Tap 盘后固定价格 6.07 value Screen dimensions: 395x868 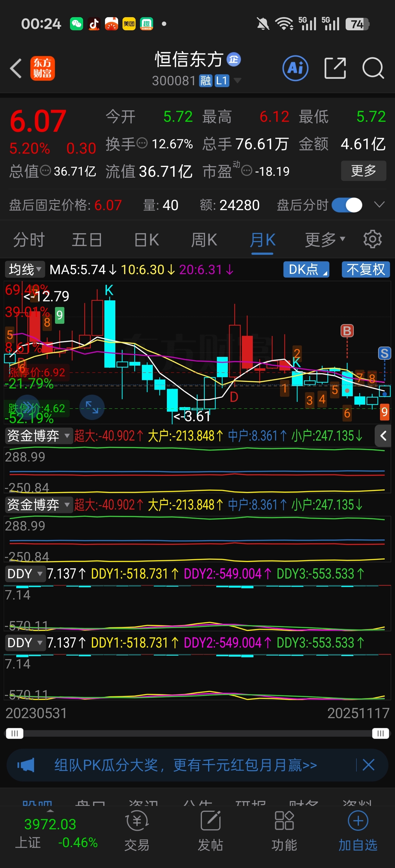tap(107, 205)
